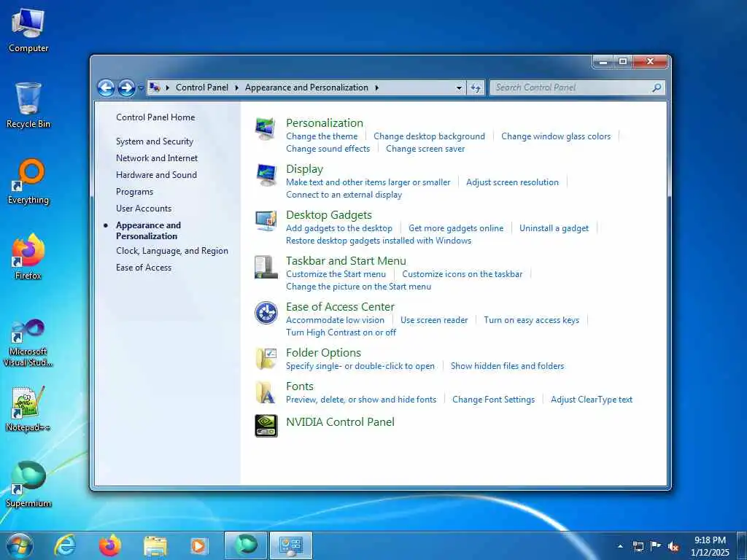Select the Notepad++ desktop shortcut

coord(28,409)
